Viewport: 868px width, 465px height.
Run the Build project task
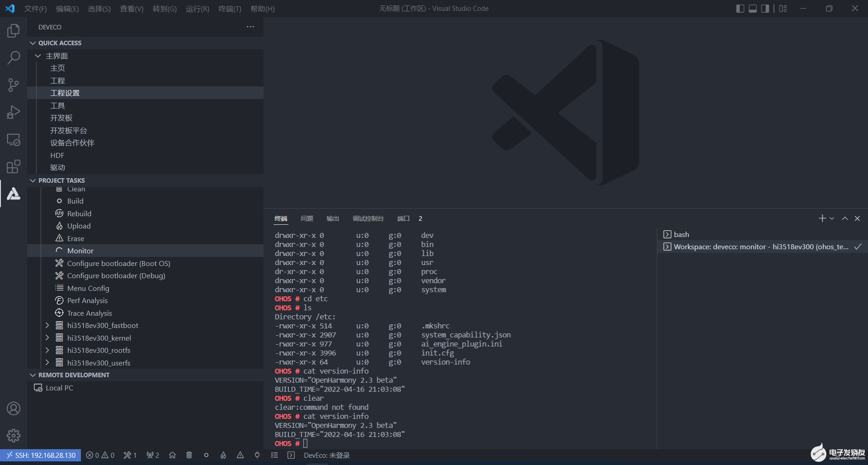coord(145,201)
